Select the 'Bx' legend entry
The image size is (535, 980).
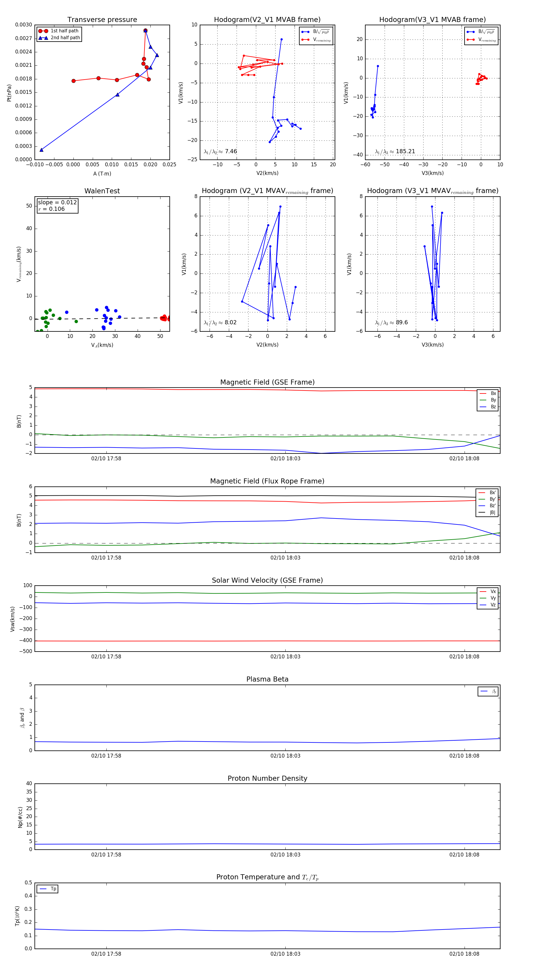coord(488,393)
